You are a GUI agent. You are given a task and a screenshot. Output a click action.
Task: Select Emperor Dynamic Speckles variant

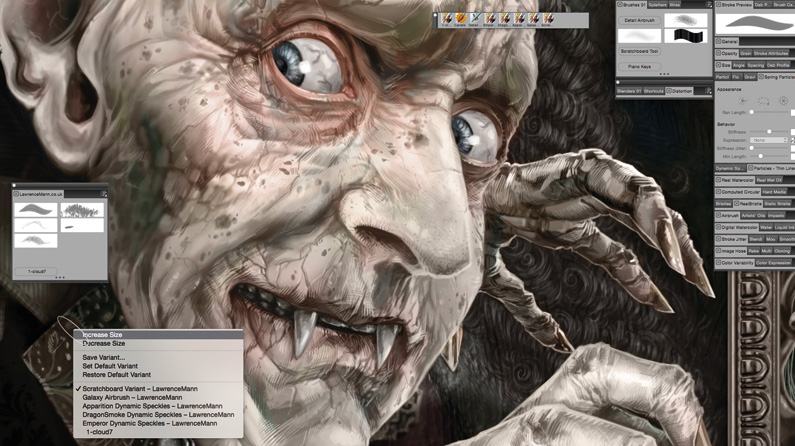[158, 423]
